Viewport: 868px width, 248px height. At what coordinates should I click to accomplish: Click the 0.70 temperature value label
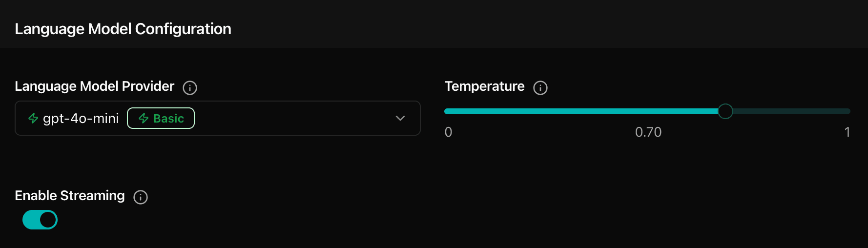[648, 132]
